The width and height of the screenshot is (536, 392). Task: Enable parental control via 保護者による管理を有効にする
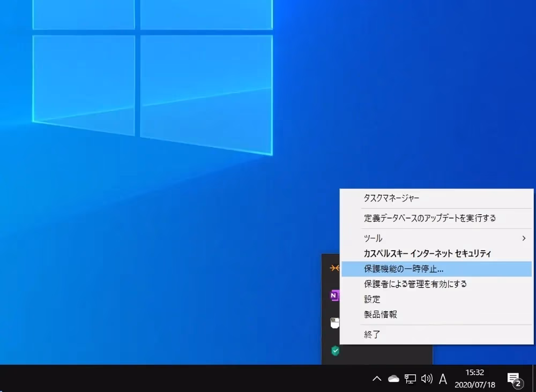coord(415,284)
